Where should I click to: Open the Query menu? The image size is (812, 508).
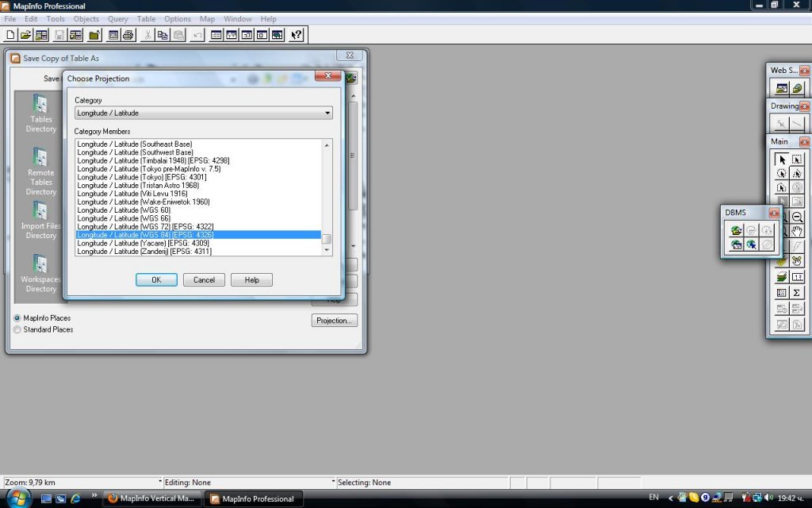tap(117, 19)
